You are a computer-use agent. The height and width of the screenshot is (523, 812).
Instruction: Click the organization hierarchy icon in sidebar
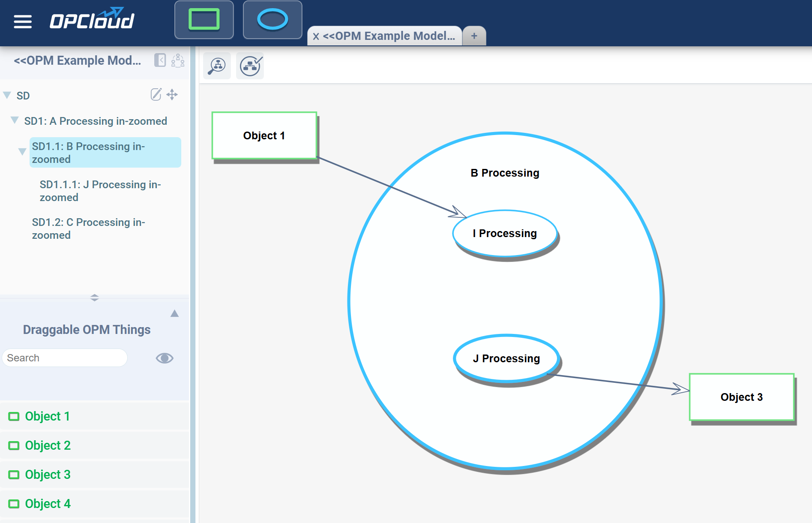[178, 60]
